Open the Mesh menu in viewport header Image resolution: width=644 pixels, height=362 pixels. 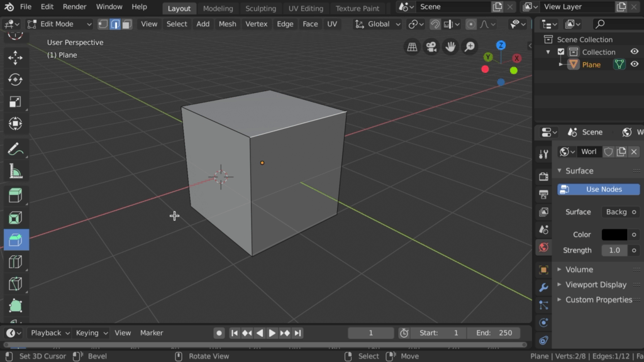227,24
